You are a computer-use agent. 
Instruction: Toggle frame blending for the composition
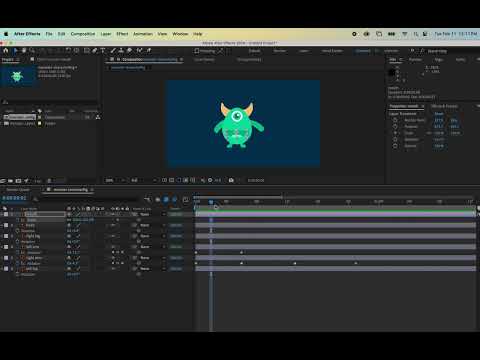pos(166,199)
